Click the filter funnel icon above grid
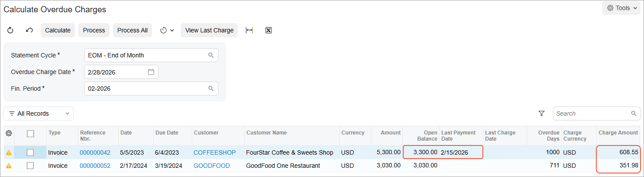 542,113
